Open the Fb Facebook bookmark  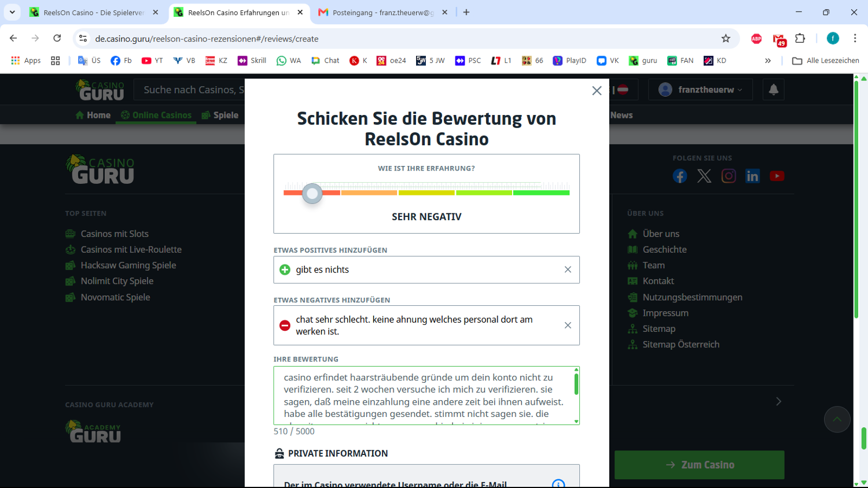pos(121,60)
